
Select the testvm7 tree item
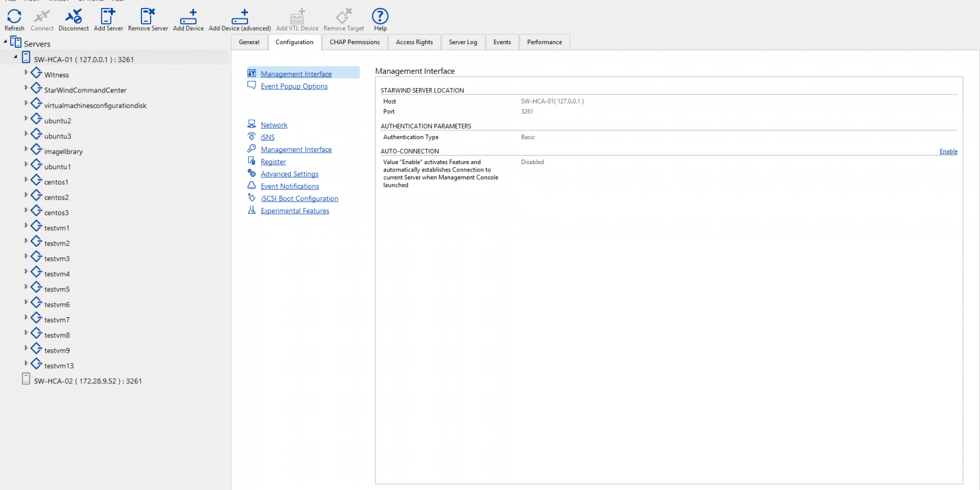pyautogui.click(x=57, y=320)
